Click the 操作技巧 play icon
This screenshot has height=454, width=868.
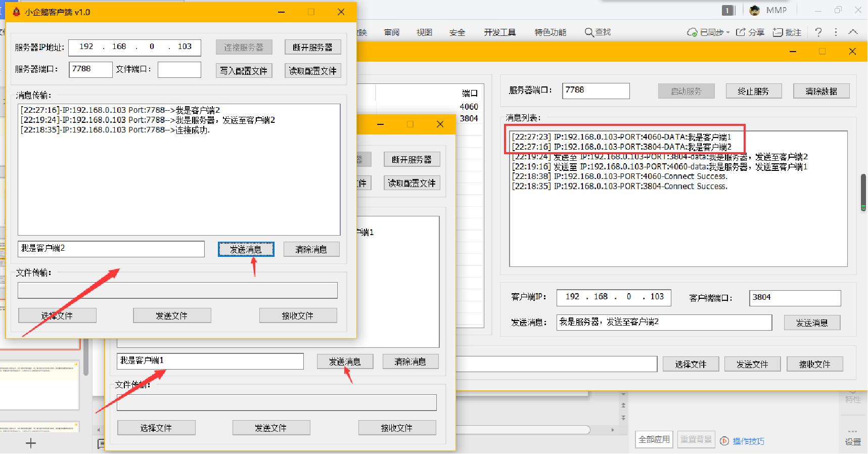click(x=724, y=441)
